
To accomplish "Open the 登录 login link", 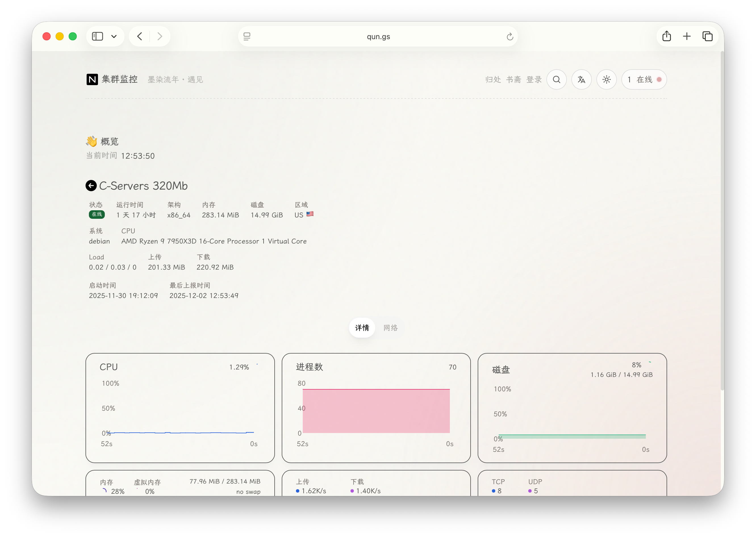I will coord(534,79).
